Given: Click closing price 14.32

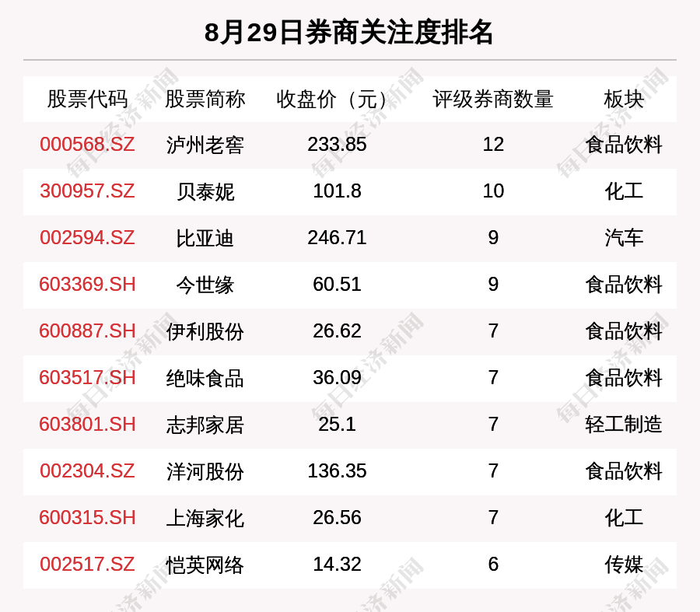Looking at the screenshot, I should [337, 565].
